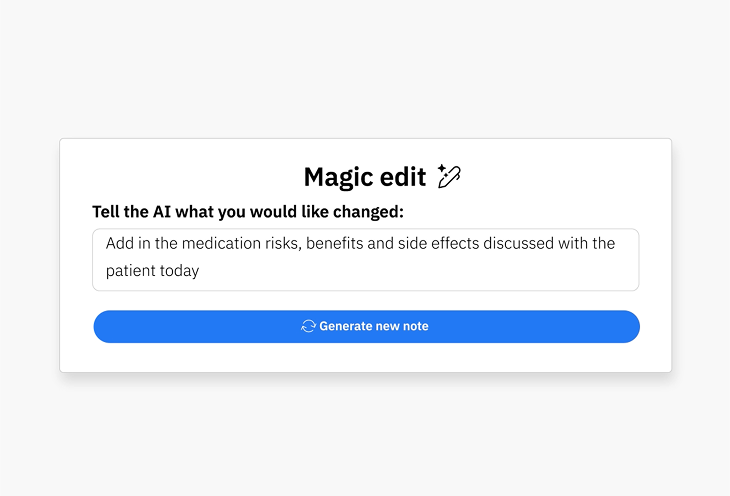The width and height of the screenshot is (730, 496).
Task: Click the word 'edit' in the title
Action: 403,177
